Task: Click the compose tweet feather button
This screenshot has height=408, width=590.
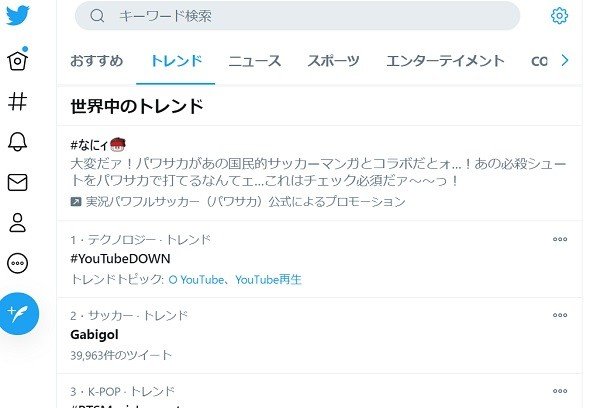Action: coord(19,314)
